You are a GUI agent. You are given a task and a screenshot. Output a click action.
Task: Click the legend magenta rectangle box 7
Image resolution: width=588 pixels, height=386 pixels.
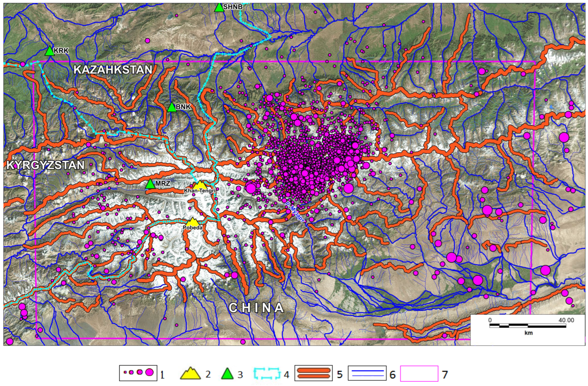[x=419, y=373]
